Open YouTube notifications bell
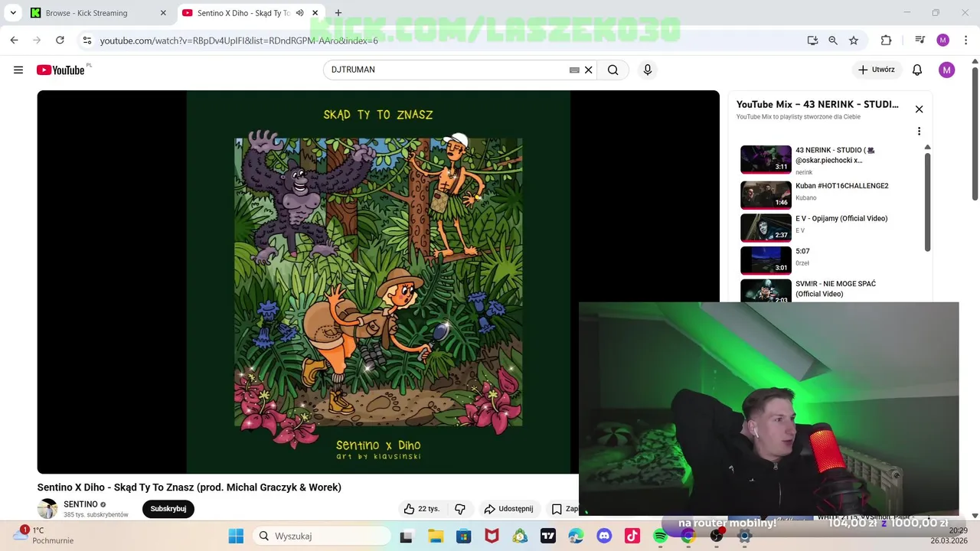 [x=917, y=70]
